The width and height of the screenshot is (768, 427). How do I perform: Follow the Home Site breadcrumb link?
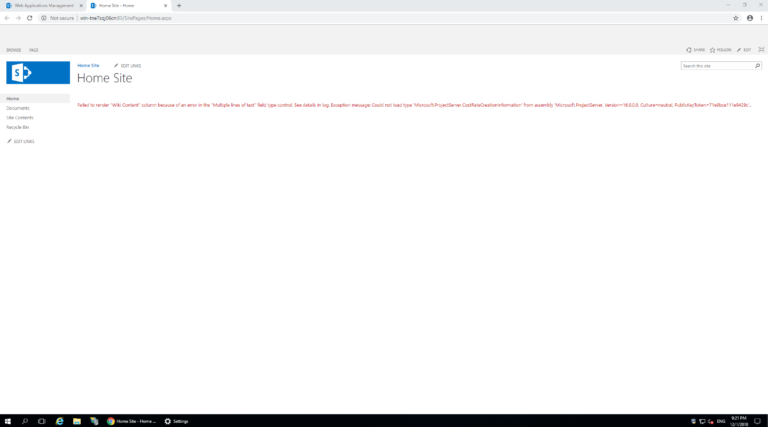tap(88, 65)
